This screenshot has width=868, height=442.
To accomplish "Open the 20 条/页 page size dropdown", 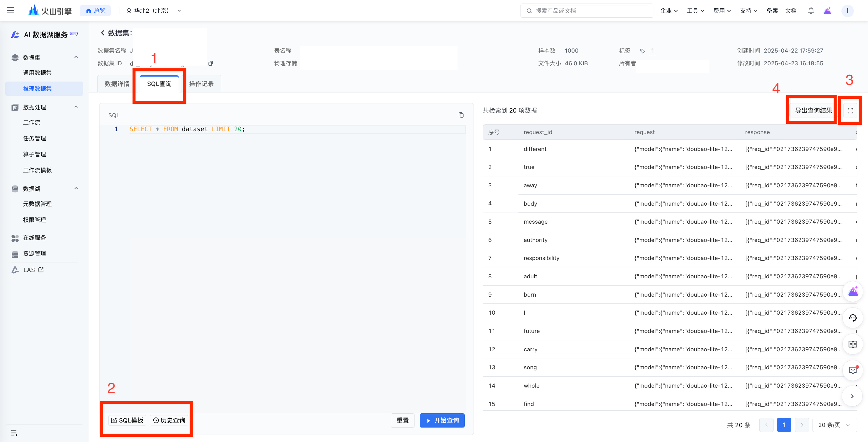I will click(834, 425).
